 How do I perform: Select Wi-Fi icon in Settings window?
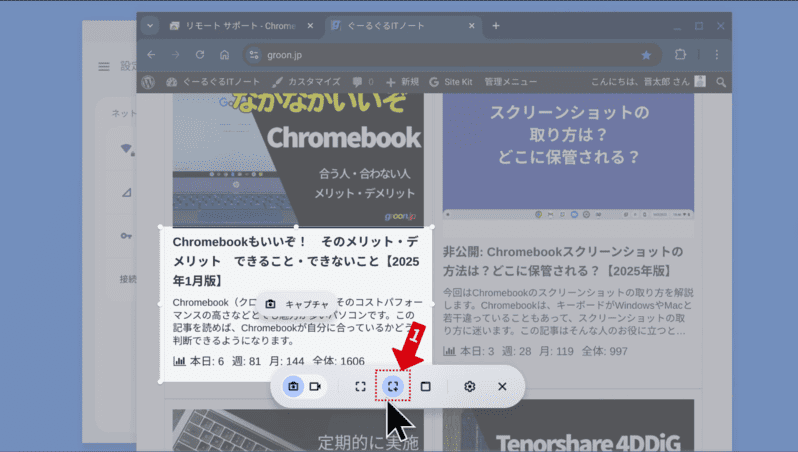127,149
